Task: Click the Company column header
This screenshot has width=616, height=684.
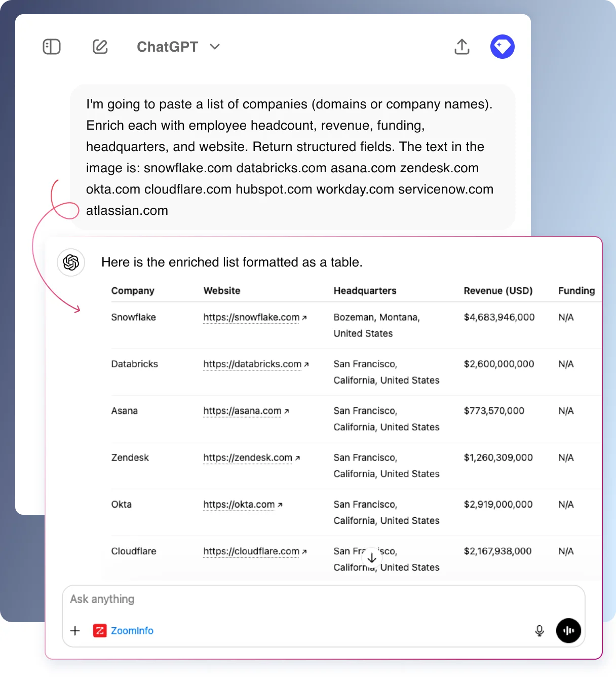Action: click(133, 291)
